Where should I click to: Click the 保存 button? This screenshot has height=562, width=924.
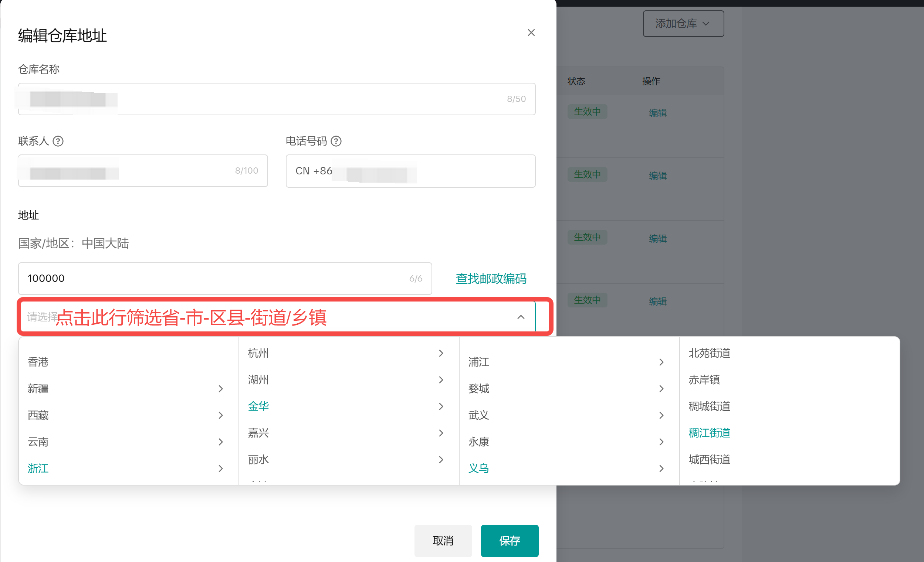coord(509,540)
